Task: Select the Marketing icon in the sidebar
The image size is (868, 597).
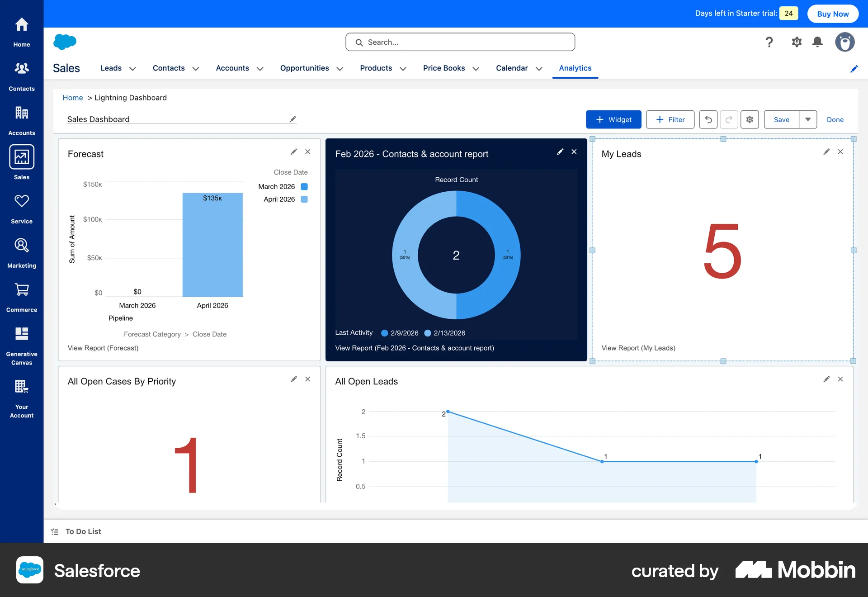Action: click(21, 251)
